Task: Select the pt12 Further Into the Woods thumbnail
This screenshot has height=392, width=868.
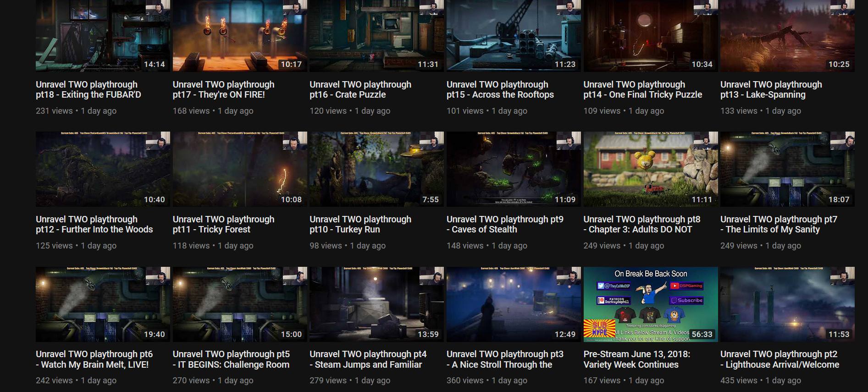Action: (x=103, y=169)
